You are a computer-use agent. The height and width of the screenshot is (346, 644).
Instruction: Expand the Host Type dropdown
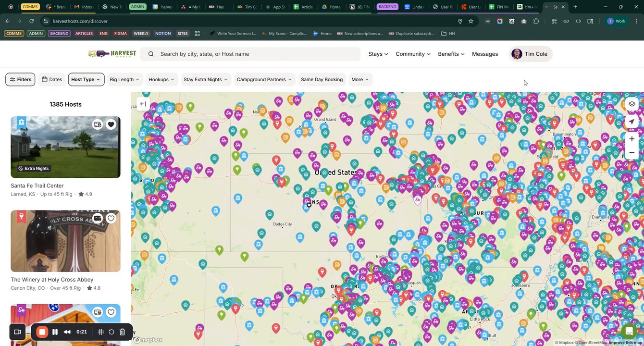click(86, 80)
